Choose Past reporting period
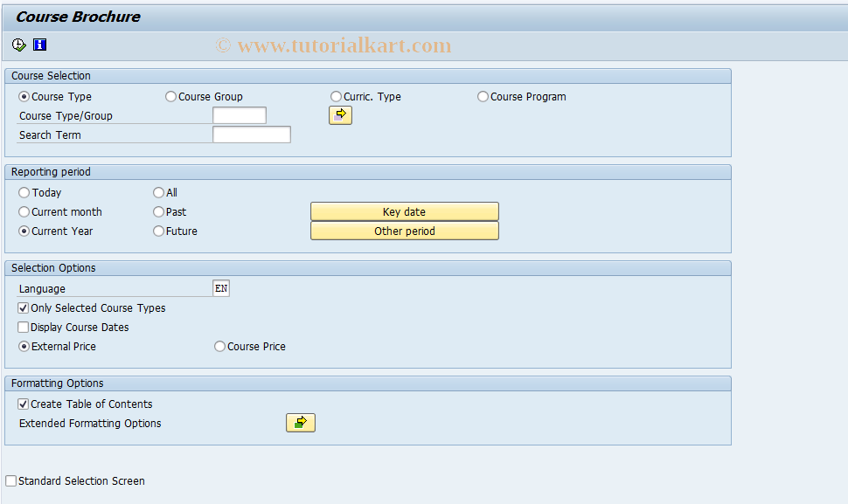Screen dimensions: 848x504 pos(158,211)
